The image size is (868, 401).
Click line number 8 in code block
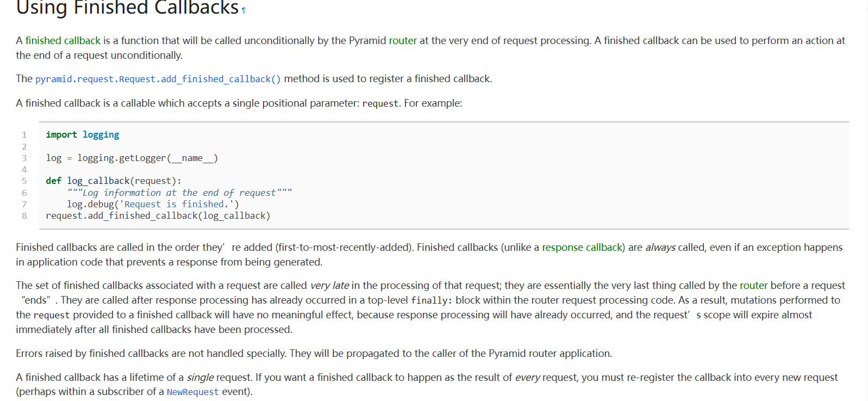[x=24, y=216]
